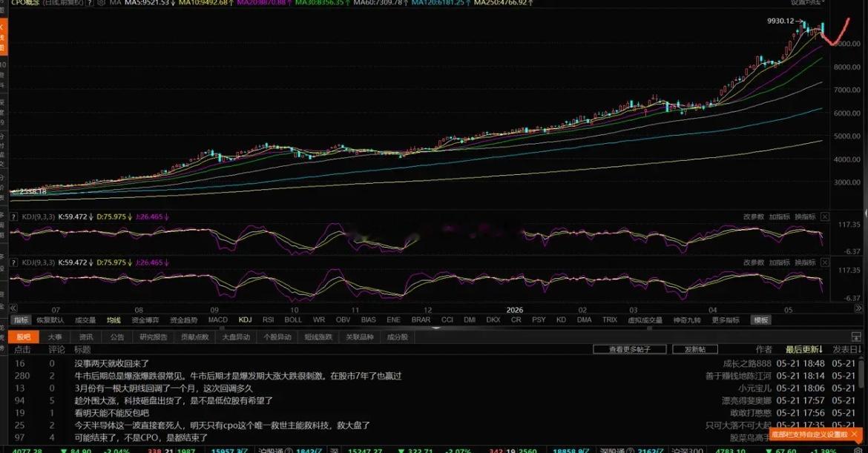The height and width of the screenshot is (453, 868).
Task: Select the ENE indicator
Action: coord(394,320)
